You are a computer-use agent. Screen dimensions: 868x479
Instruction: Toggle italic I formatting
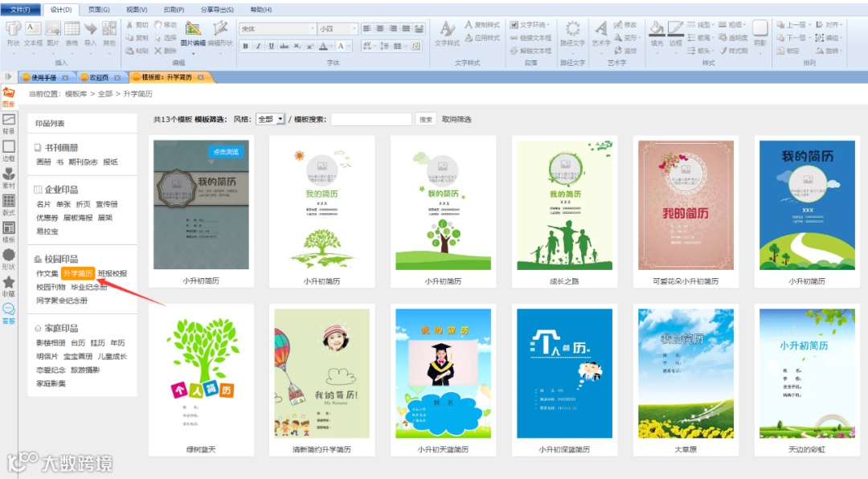pos(258,46)
